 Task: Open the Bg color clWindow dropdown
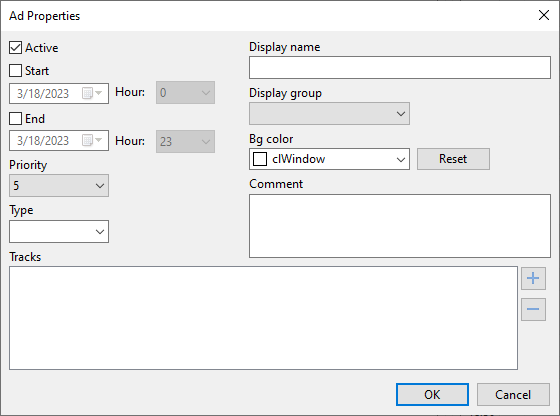tap(329, 159)
